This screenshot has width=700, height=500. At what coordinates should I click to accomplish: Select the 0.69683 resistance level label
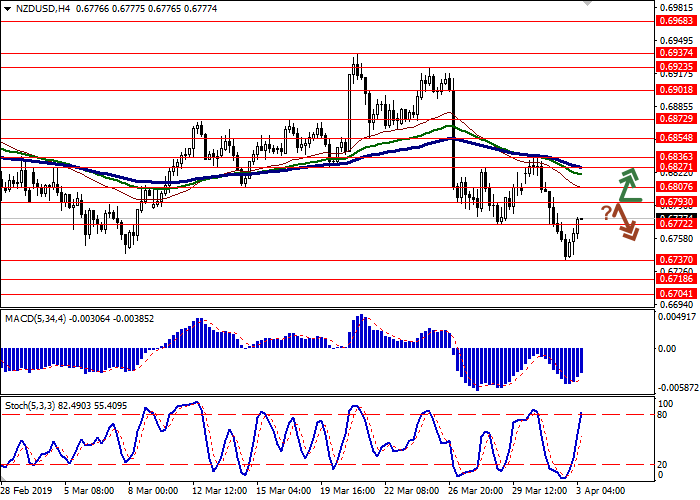pos(676,20)
